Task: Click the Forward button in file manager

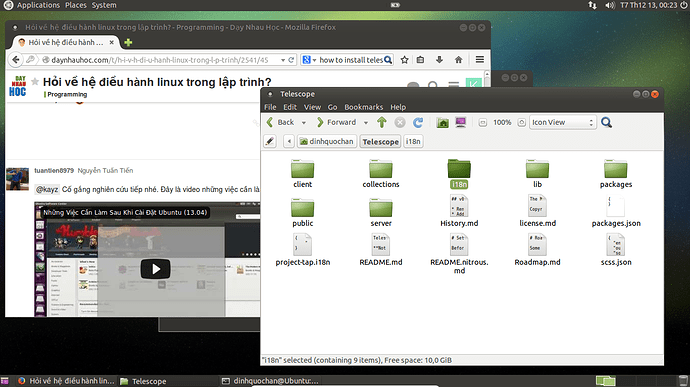Action: coord(336,122)
